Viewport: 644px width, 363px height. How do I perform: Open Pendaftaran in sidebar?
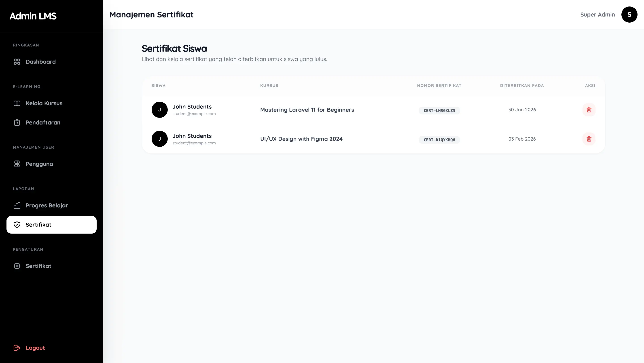tap(43, 123)
